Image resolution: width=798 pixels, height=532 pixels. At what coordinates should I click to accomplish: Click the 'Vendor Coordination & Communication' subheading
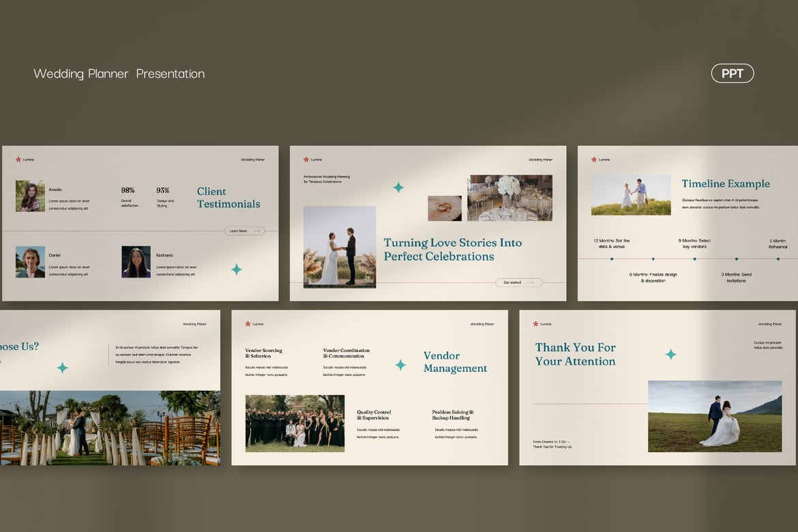point(346,353)
